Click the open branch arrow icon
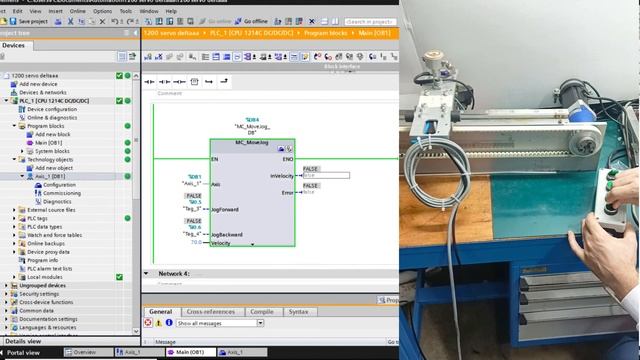640x360 pixels. pyautogui.click(x=209, y=82)
